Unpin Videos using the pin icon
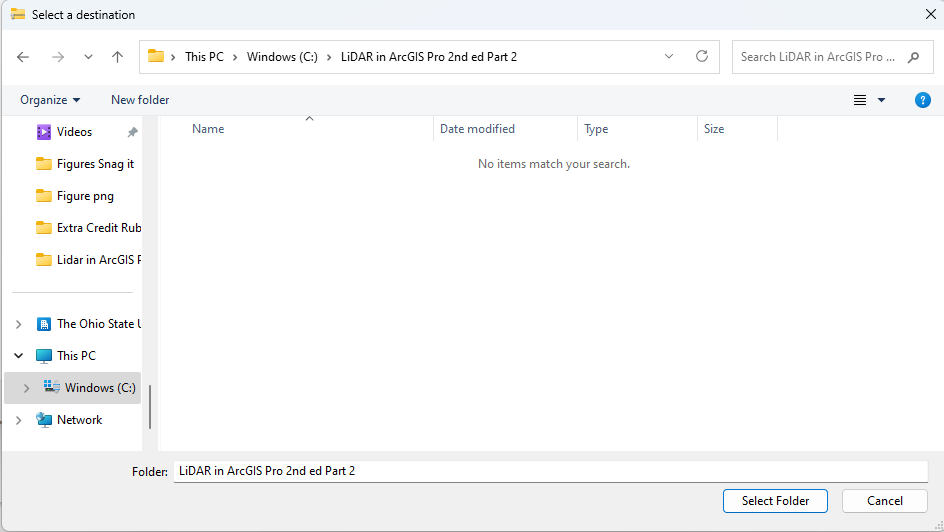The width and height of the screenshot is (944, 532). click(132, 132)
